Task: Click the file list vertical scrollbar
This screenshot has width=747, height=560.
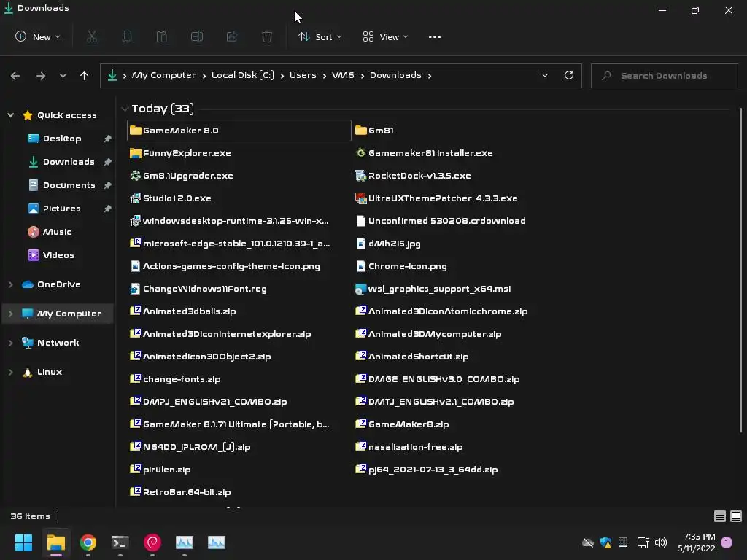Action: coord(741,271)
